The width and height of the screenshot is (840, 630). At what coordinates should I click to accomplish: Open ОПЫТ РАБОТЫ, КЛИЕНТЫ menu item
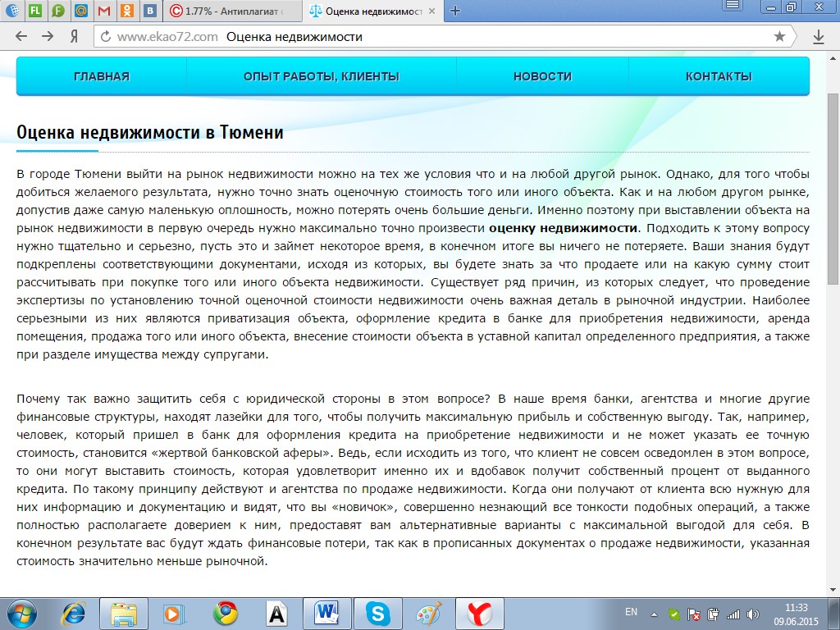click(322, 76)
